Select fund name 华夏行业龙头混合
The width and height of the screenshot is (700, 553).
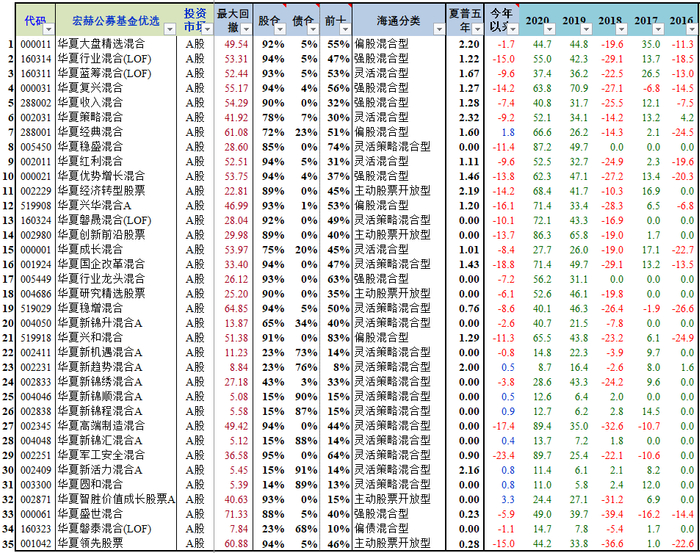click(101, 279)
